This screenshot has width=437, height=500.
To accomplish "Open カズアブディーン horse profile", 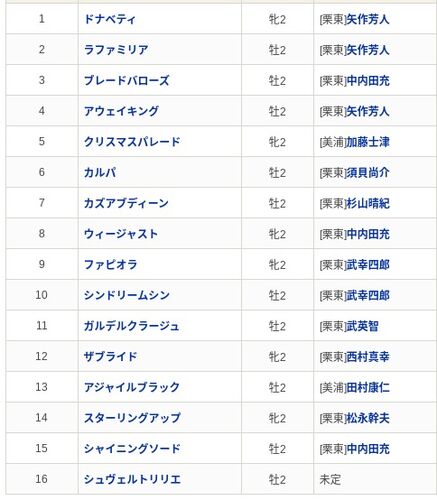I will (126, 203).
